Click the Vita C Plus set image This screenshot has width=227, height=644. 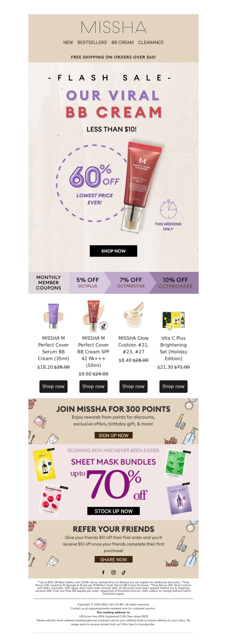click(x=173, y=320)
